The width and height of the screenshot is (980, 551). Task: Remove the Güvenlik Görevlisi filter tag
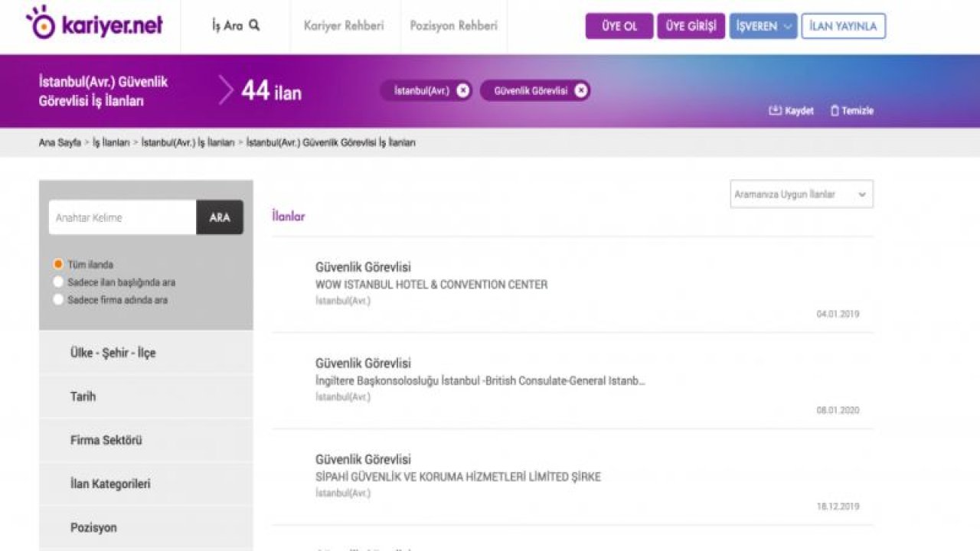(x=581, y=90)
